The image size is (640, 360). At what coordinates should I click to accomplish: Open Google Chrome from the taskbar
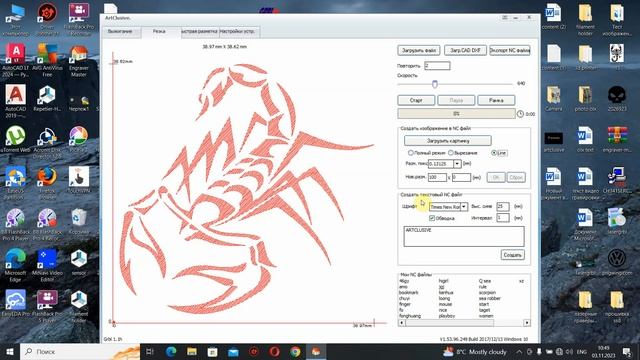click(296, 351)
